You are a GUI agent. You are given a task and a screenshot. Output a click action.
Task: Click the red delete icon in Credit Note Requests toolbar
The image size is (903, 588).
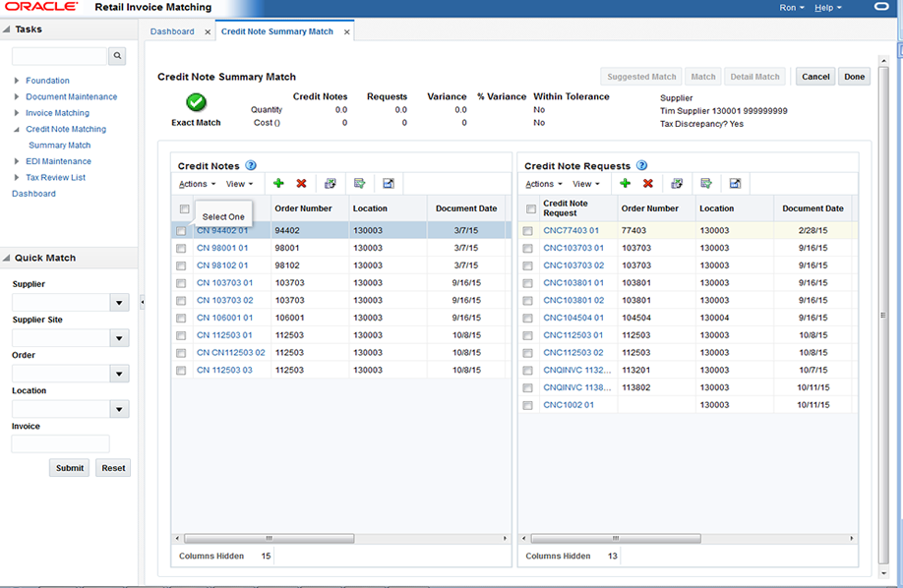[648, 184]
